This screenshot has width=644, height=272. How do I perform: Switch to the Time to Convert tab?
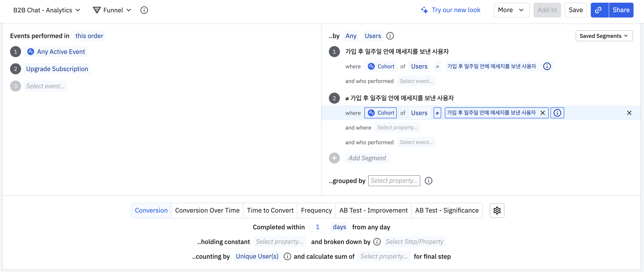tap(270, 211)
